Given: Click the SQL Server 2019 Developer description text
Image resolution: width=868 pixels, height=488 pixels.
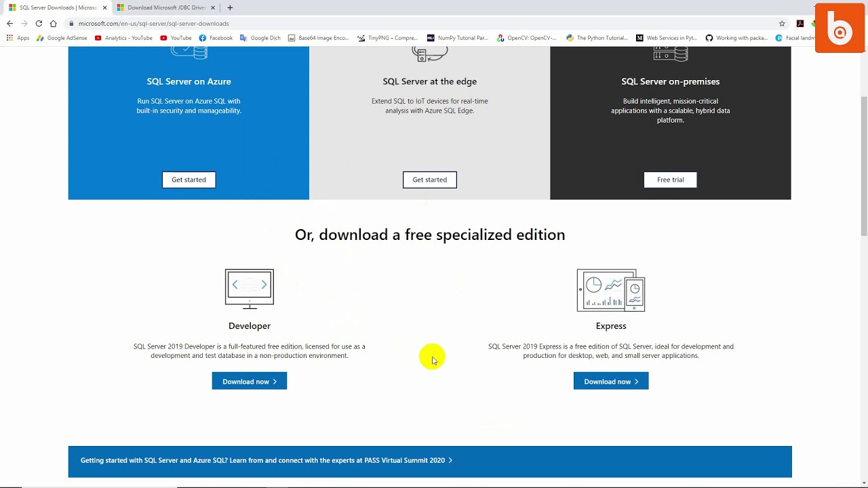Looking at the screenshot, I should [x=250, y=351].
